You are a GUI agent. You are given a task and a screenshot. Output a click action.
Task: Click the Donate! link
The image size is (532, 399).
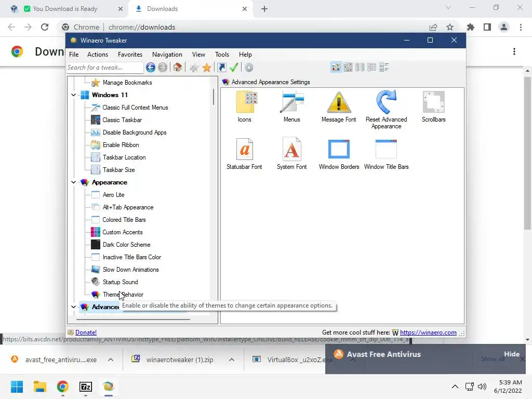pyautogui.click(x=86, y=332)
